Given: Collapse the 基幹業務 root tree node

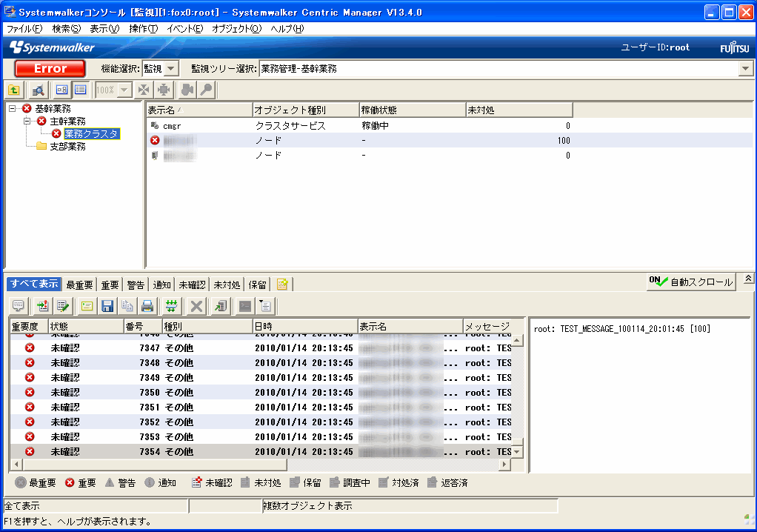Looking at the screenshot, I should 13,109.
